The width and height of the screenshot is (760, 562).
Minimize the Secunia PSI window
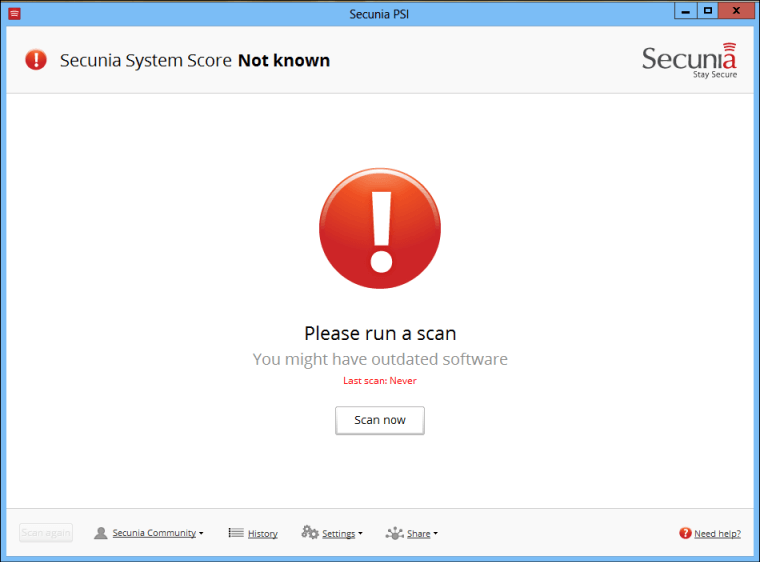coord(685,11)
